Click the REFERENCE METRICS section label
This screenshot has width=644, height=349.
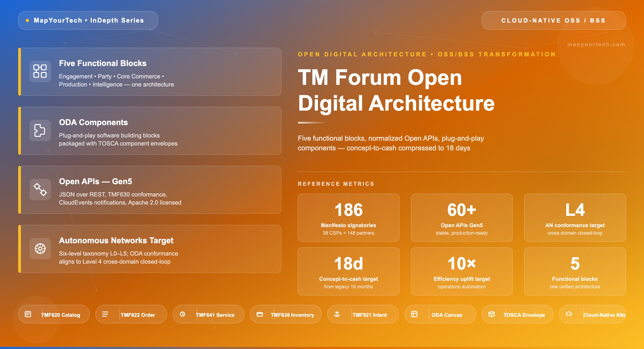click(x=336, y=184)
